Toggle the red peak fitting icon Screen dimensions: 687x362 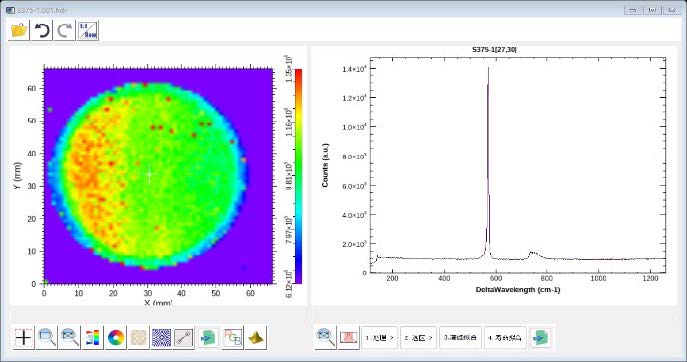click(x=349, y=337)
